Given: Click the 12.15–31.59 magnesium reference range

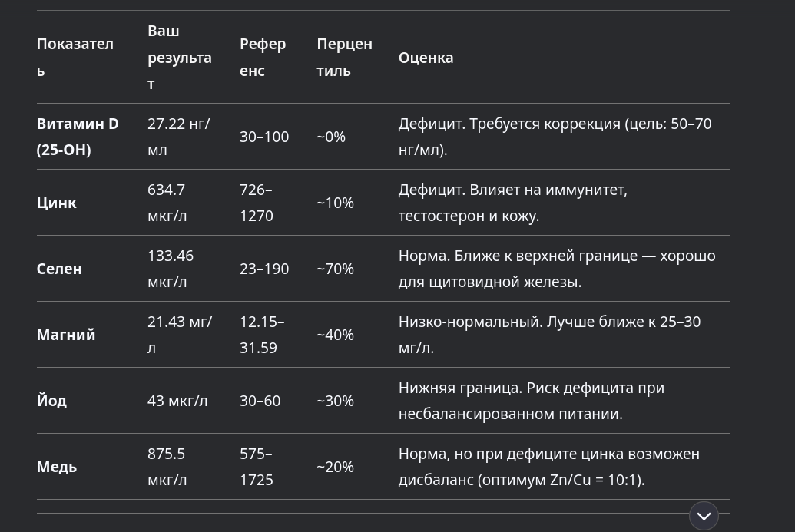Looking at the screenshot, I should pos(262,335).
